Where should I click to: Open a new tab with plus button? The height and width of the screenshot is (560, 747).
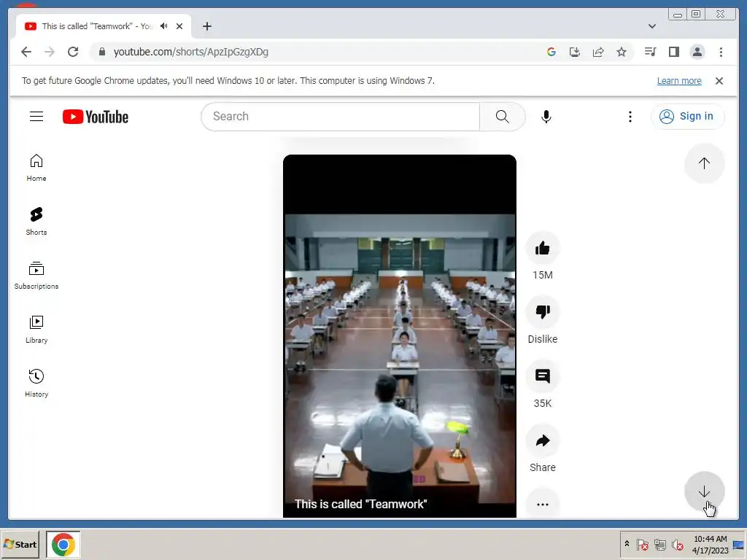(206, 26)
